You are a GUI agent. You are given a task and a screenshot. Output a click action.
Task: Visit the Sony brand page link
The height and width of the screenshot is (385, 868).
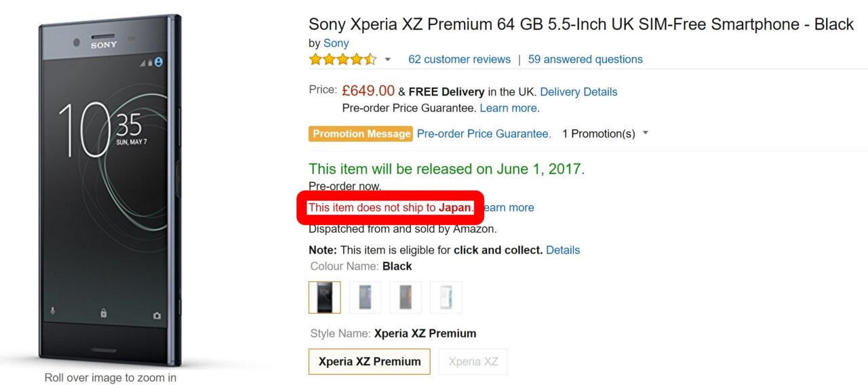pyautogui.click(x=336, y=43)
